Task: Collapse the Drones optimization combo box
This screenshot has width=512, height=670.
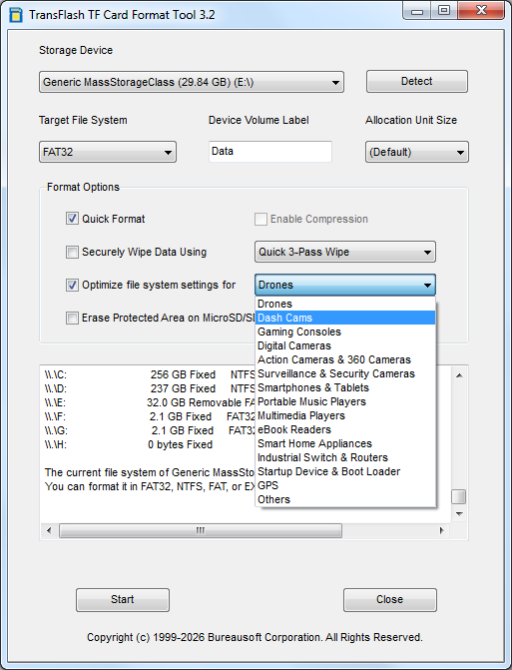Action: click(345, 285)
